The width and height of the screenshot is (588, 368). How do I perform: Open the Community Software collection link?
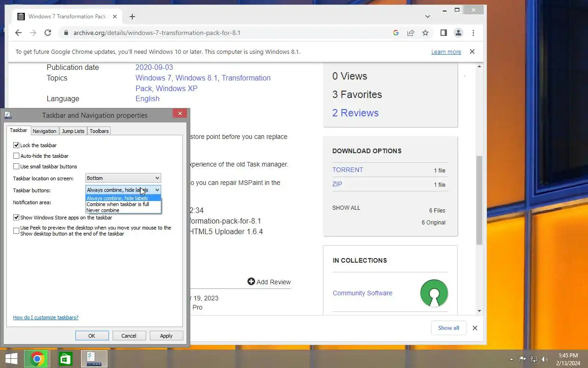[x=362, y=293]
